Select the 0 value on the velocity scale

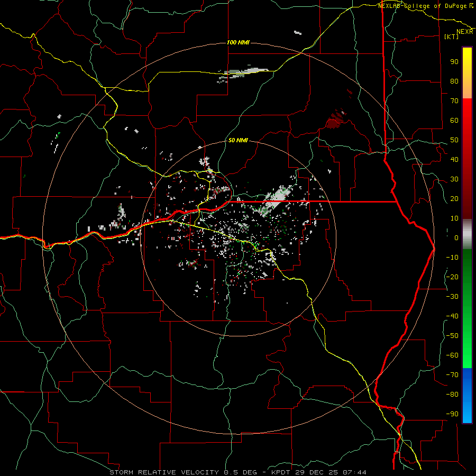coord(456,237)
